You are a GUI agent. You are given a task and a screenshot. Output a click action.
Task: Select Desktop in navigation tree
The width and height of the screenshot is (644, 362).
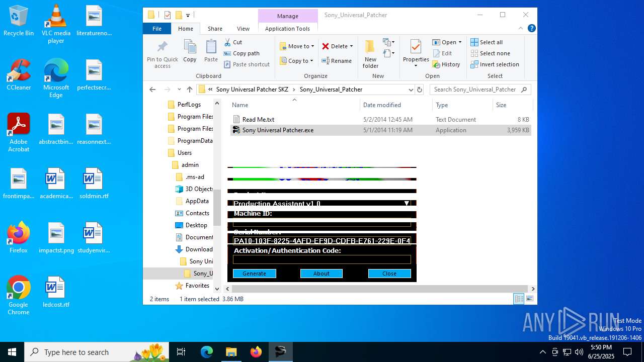(196, 225)
